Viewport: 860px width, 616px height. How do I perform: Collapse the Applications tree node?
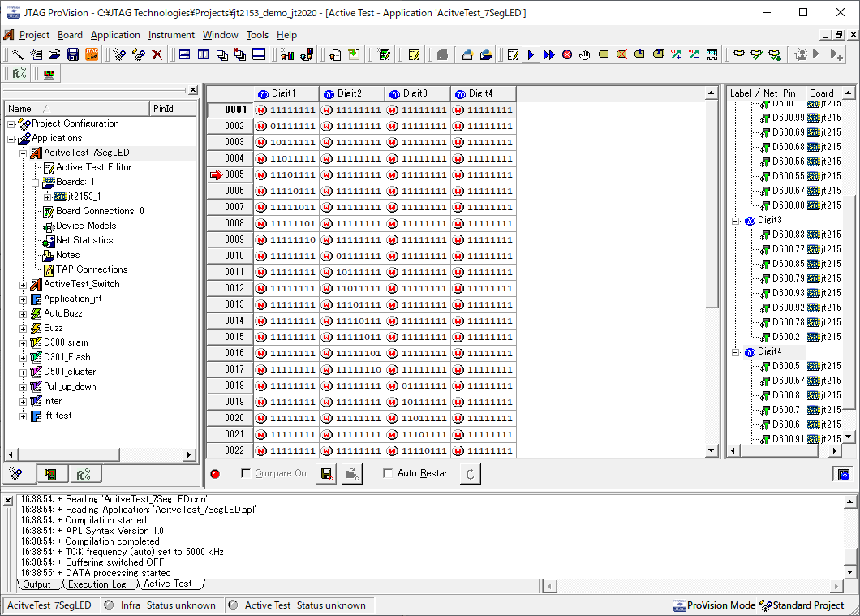coord(11,139)
